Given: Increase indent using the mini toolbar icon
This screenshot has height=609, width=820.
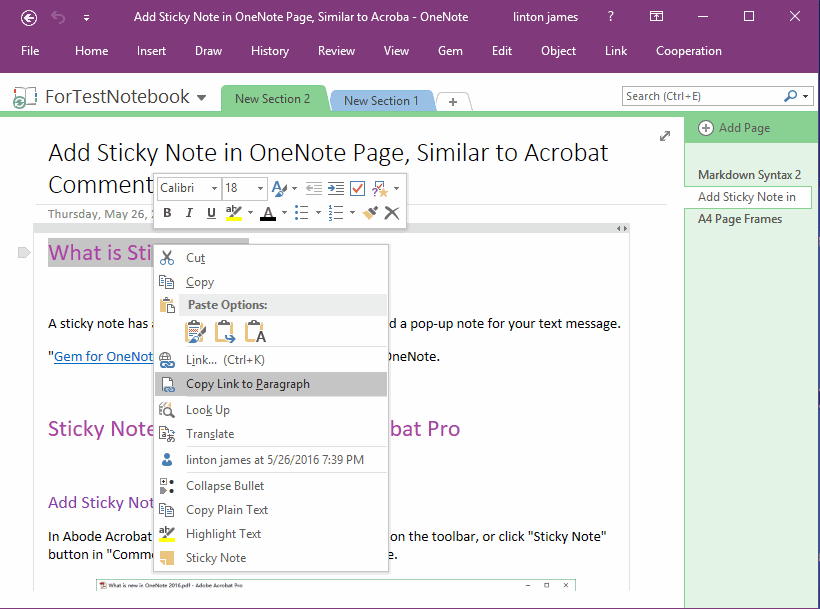Looking at the screenshot, I should [x=336, y=188].
